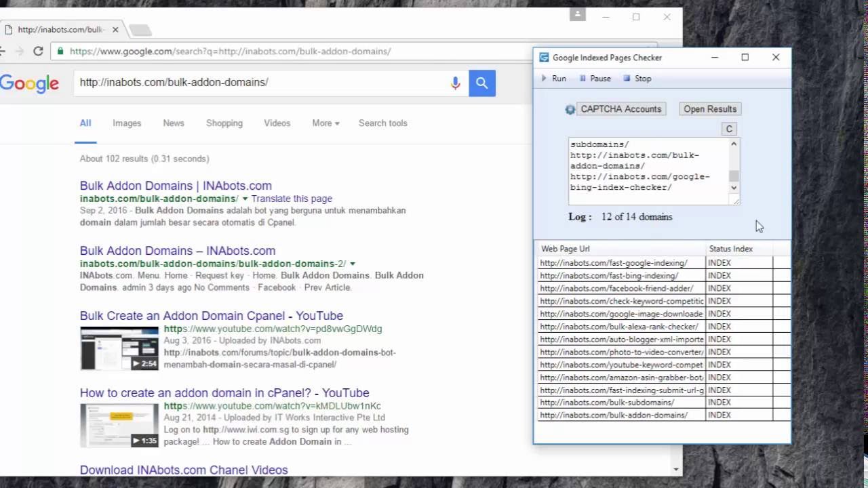Click Translate this page link

coord(292,199)
